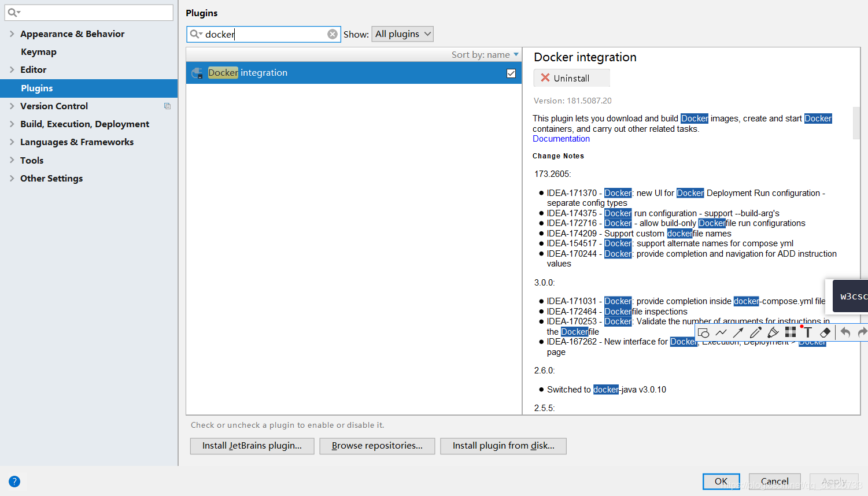Select the shapes tool in annotation toolbar
868x496 pixels.
(x=703, y=333)
